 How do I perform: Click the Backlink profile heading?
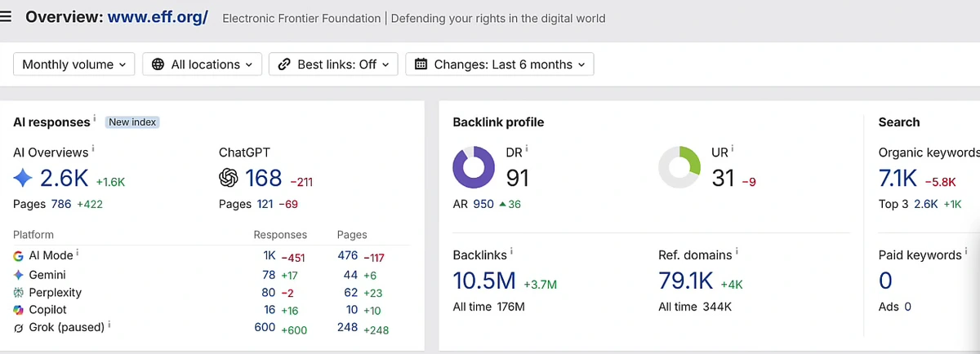(x=498, y=122)
